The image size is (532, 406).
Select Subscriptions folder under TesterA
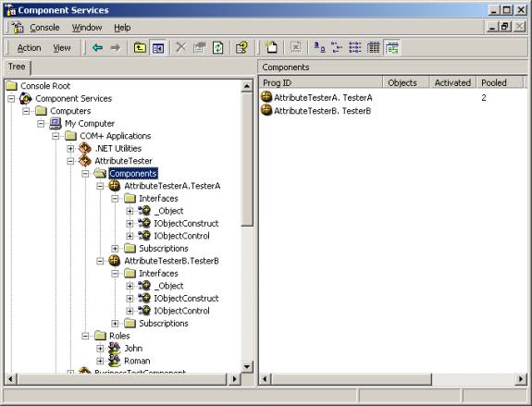(164, 248)
